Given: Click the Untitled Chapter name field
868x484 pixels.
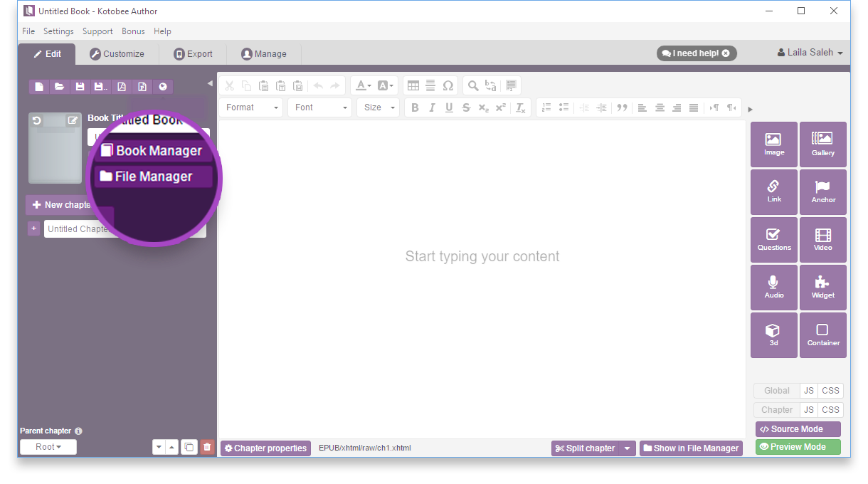Looking at the screenshot, I should point(78,229).
